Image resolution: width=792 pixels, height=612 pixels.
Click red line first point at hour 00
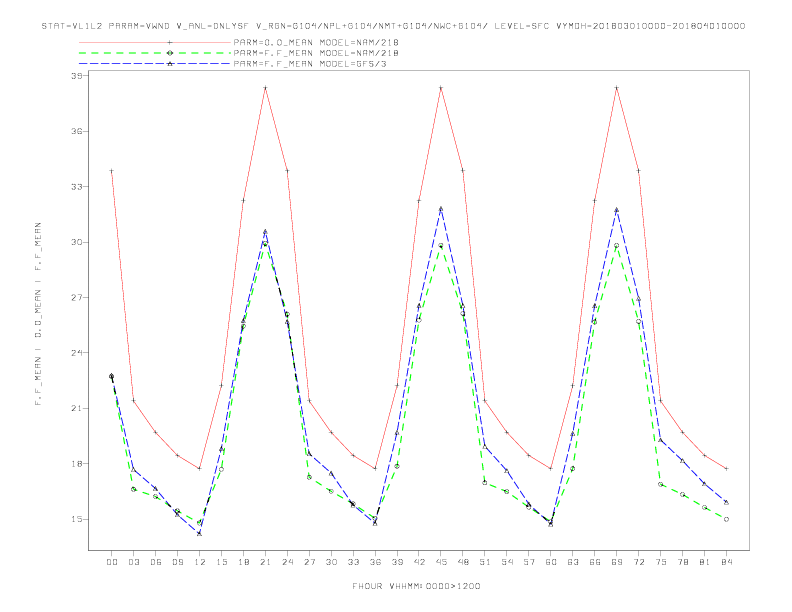tap(112, 171)
